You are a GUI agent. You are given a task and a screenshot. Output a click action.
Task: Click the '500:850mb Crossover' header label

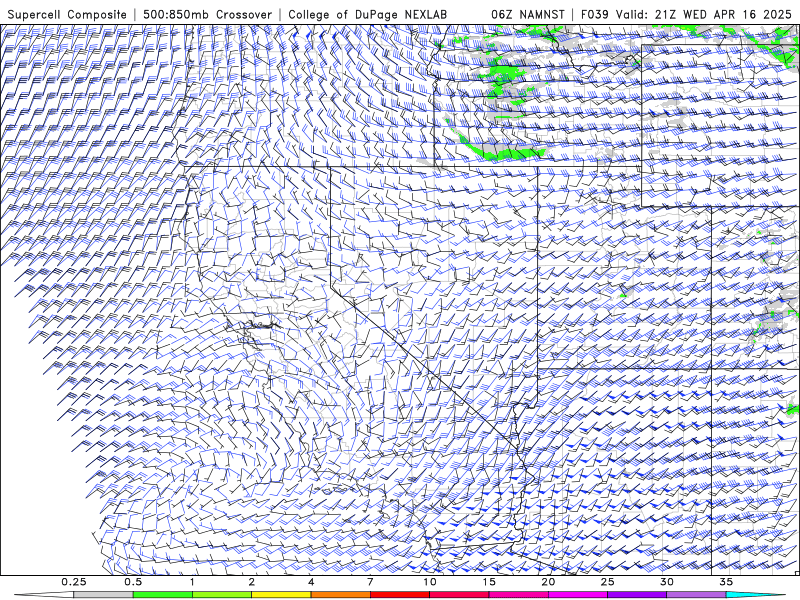coord(208,14)
